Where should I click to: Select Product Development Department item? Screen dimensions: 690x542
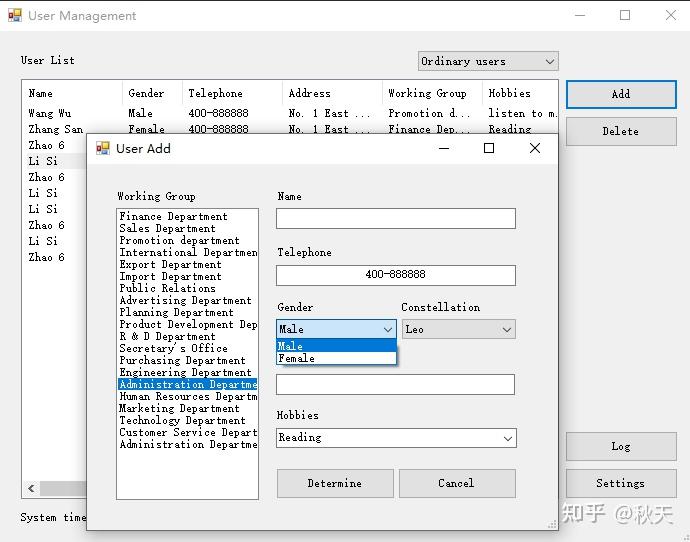coord(187,325)
